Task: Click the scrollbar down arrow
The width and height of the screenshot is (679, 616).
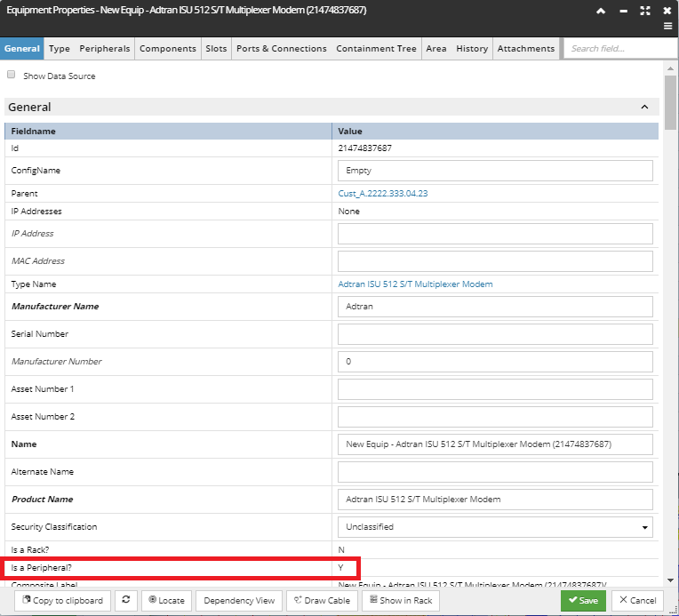Action: point(670,580)
